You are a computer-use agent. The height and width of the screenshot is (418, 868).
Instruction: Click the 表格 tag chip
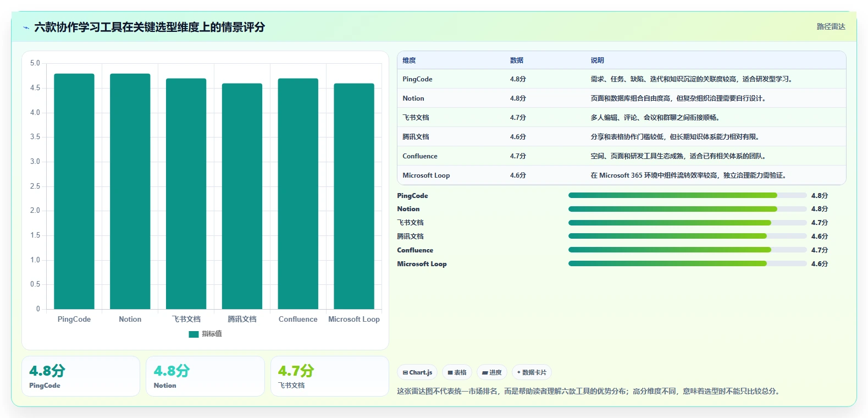457,372
